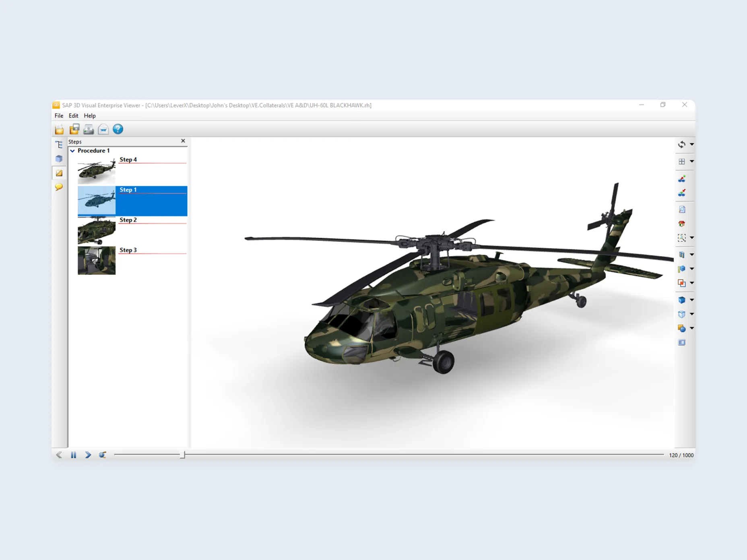
Task: Click the Steps panel title
Action: pyautogui.click(x=75, y=142)
